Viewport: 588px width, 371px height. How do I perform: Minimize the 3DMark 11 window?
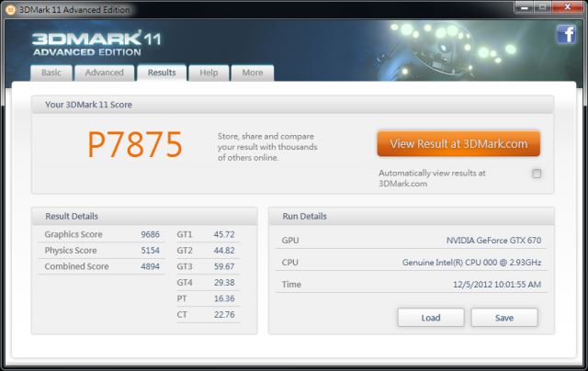[x=525, y=7]
